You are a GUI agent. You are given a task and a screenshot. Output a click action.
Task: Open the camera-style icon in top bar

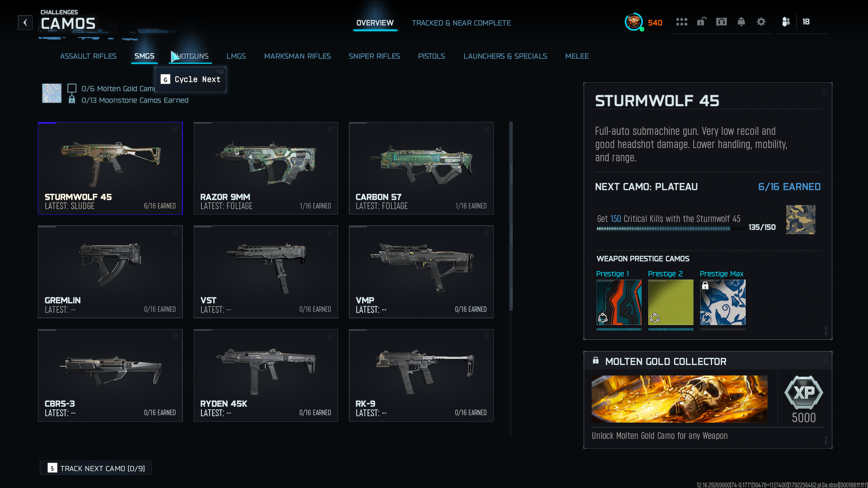point(722,22)
